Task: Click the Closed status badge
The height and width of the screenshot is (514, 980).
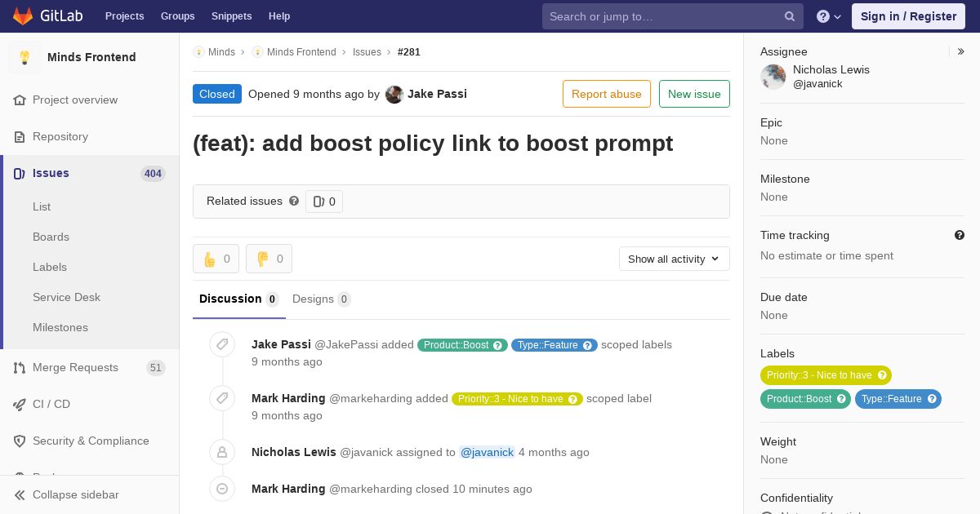Action: (217, 94)
